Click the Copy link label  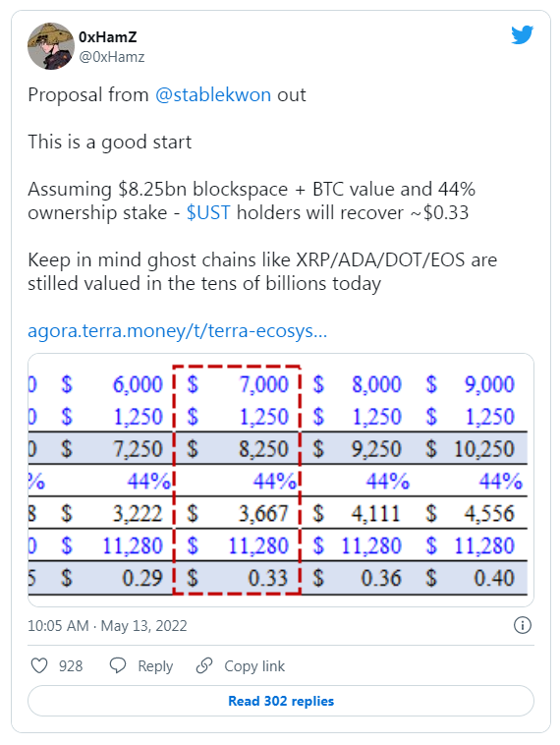point(254,666)
